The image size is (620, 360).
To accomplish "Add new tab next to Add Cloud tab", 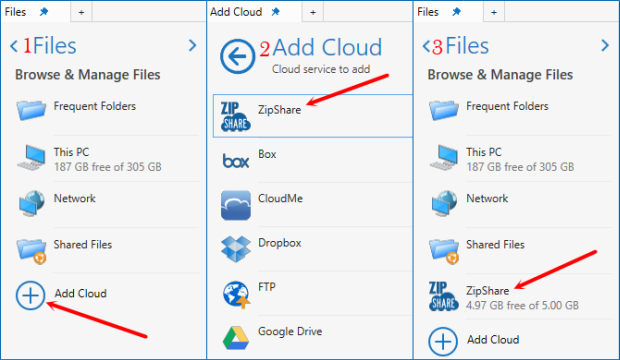I will (x=313, y=13).
